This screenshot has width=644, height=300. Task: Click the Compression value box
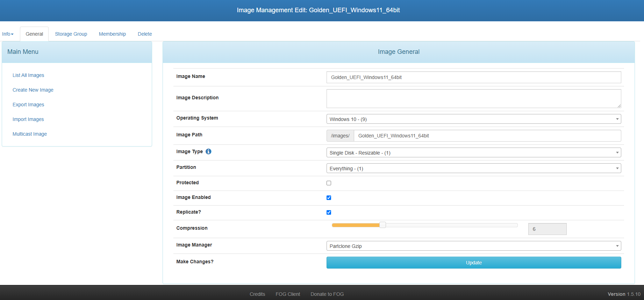547,229
